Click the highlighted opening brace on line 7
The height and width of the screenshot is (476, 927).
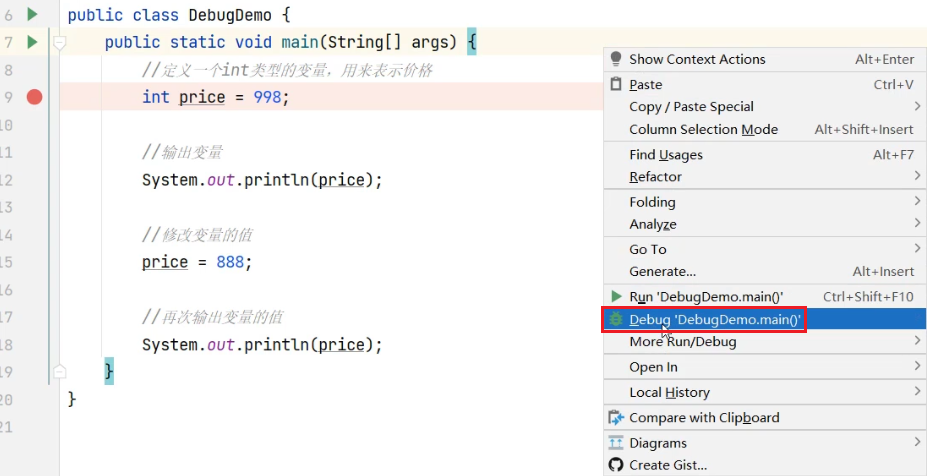[471, 42]
